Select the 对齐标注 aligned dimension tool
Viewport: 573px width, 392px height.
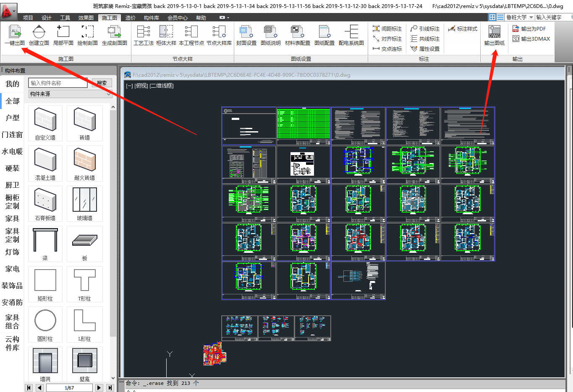point(387,39)
